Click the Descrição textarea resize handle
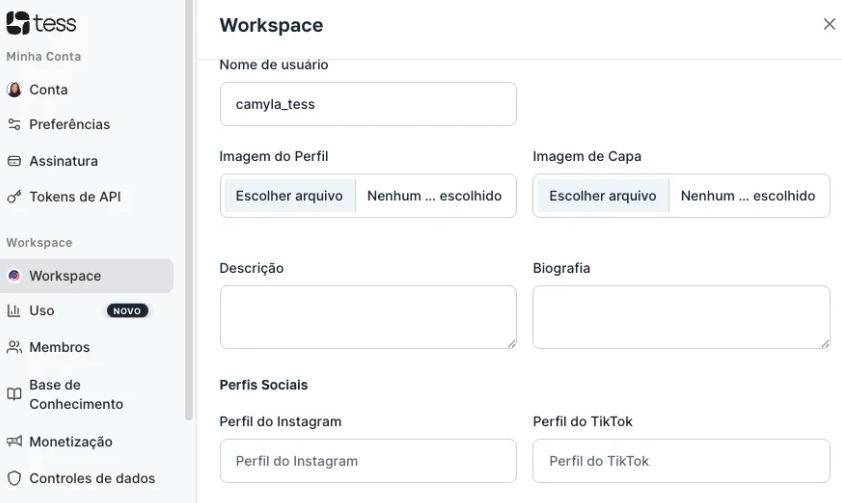Viewport: 842px width, 503px height. (x=512, y=344)
